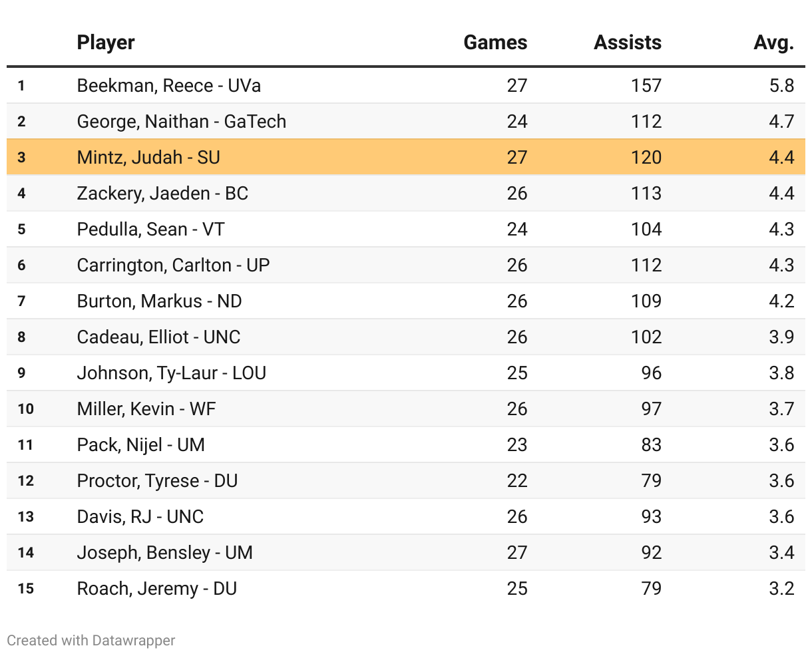Click the Assists column header
This screenshot has width=812, height=656.
tap(628, 43)
